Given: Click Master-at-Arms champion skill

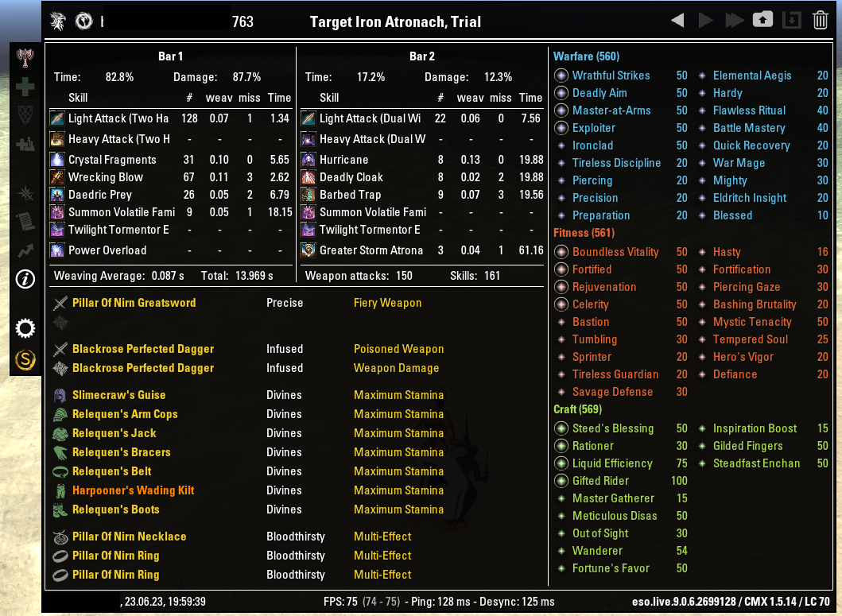Looking at the screenshot, I should (x=611, y=110).
